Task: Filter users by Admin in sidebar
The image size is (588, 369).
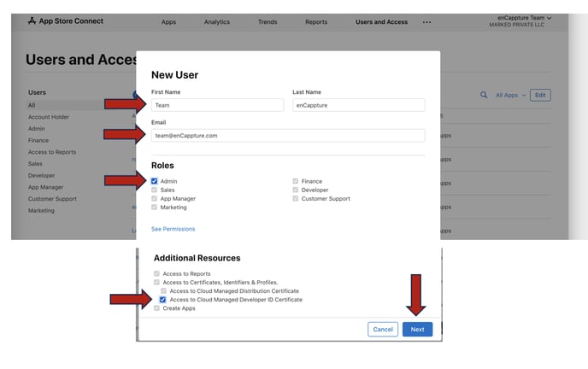Action: 37,128
